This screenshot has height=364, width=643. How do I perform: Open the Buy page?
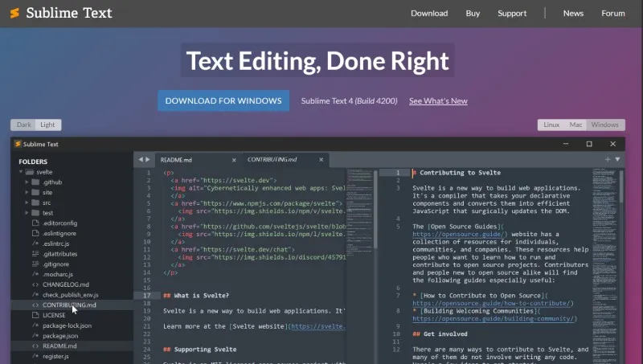(473, 13)
